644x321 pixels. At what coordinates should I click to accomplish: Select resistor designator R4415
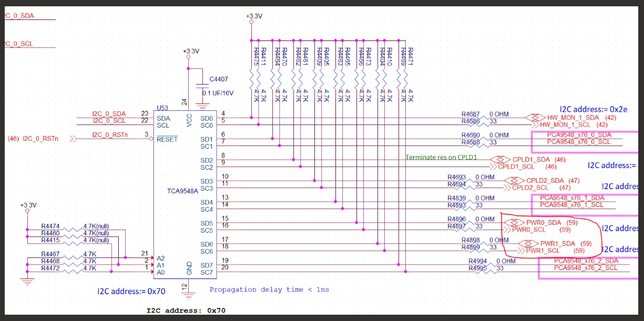click(50, 240)
